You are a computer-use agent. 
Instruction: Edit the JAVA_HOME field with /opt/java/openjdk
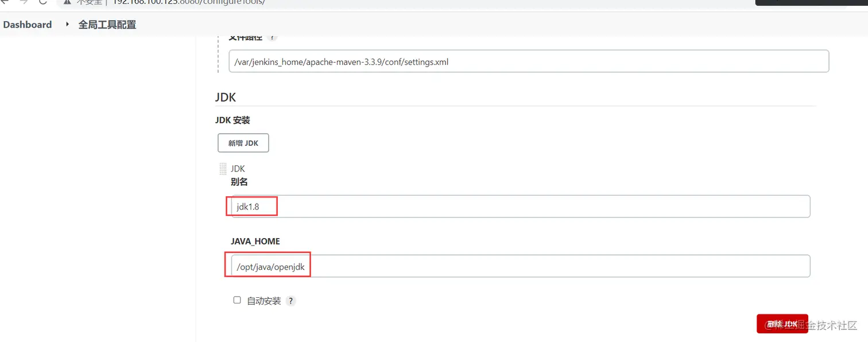520,266
